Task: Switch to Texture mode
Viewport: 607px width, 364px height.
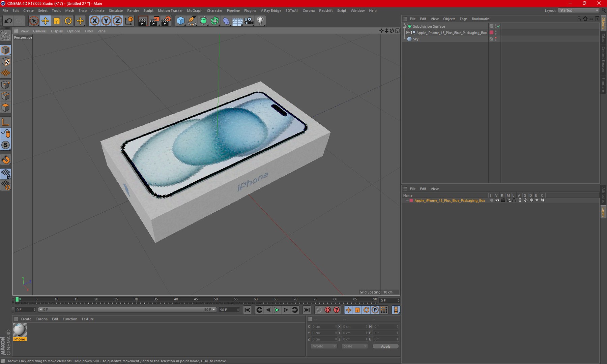Action: (x=6, y=62)
